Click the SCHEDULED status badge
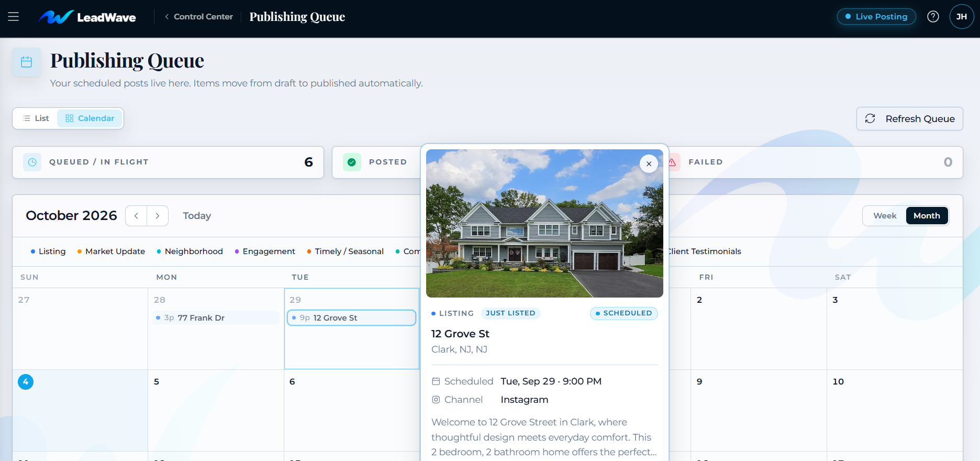The height and width of the screenshot is (461, 980). tap(623, 313)
